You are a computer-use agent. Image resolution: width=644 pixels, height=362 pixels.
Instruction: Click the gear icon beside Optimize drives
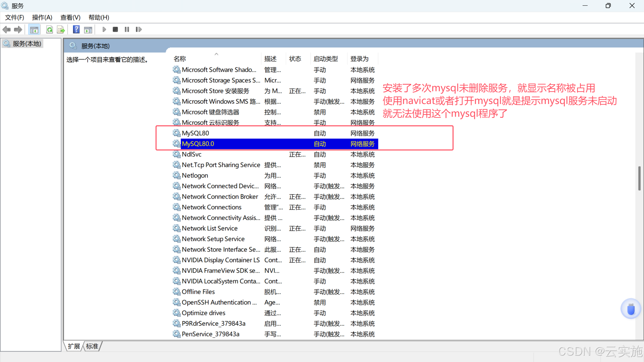click(x=177, y=313)
